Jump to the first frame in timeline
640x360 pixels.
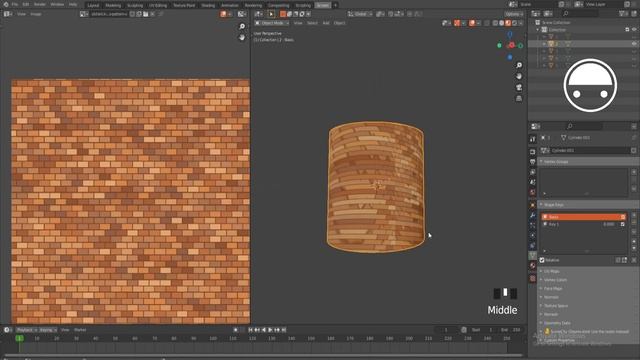click(250, 330)
